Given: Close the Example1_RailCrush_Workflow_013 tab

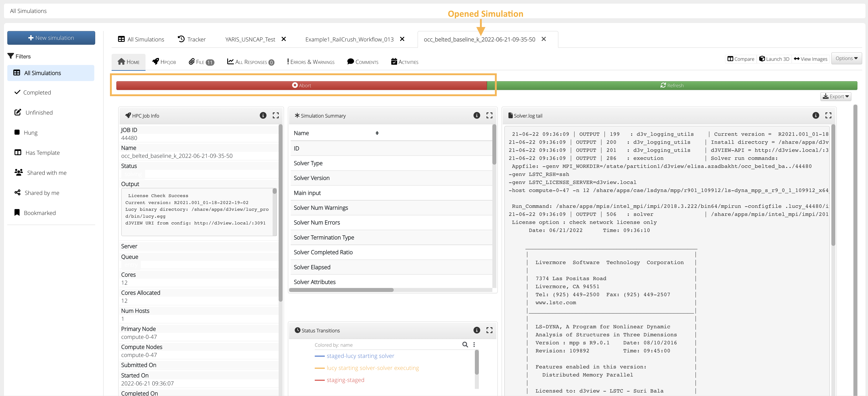Looking at the screenshot, I should coord(402,39).
